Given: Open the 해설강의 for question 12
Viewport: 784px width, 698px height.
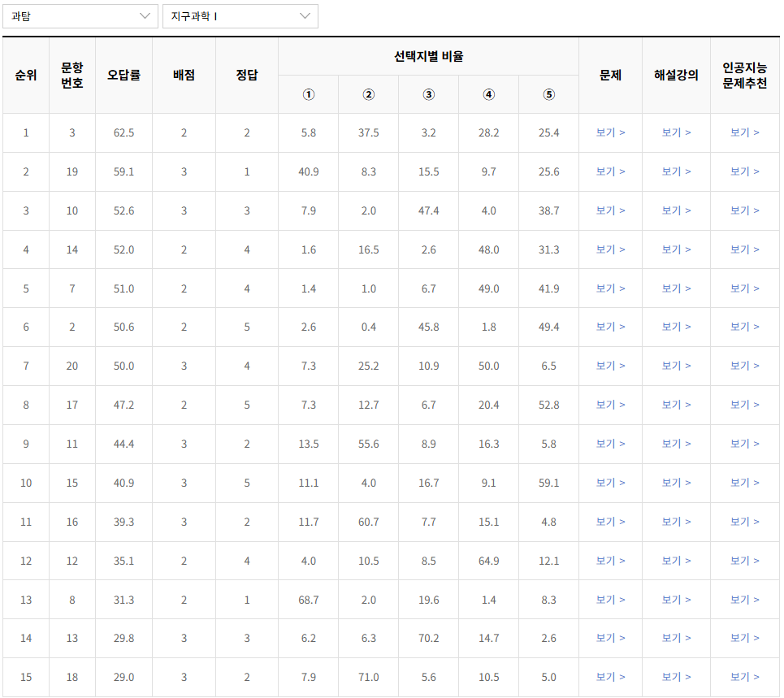Looking at the screenshot, I should pyautogui.click(x=678, y=561).
